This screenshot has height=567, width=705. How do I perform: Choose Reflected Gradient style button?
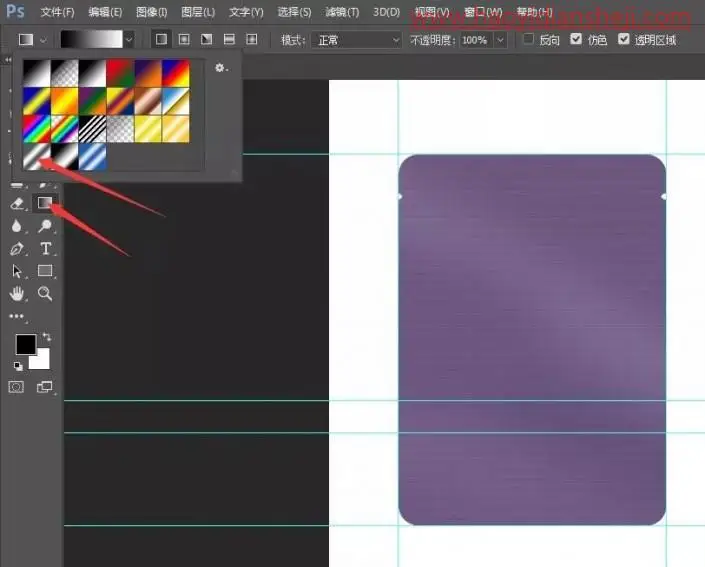coord(229,40)
